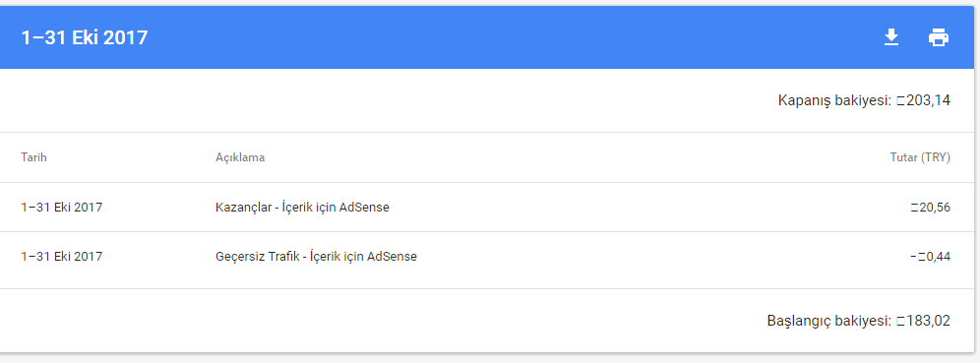The image size is (980, 363).
Task: Click the 1–31 Eki 2017 header title
Action: pos(85,38)
